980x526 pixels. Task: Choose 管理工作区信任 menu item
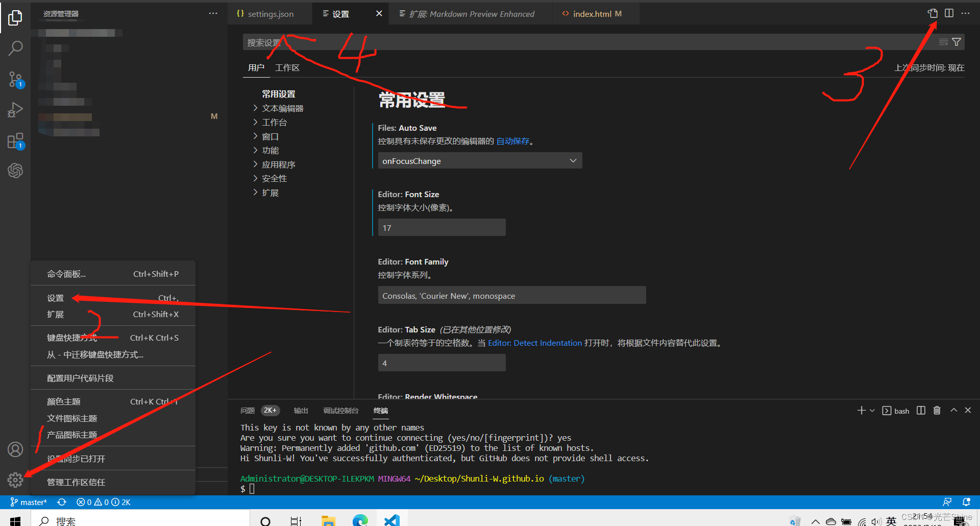(113, 482)
